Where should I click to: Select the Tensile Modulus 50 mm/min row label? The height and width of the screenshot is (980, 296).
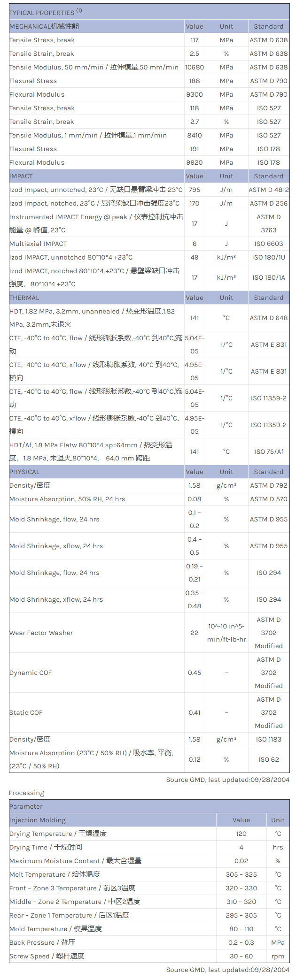click(94, 68)
